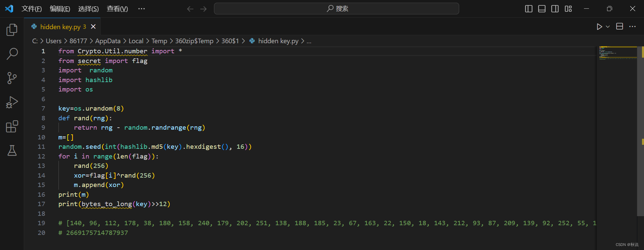Screen dimensions: 644x250
Task: Click the comment '# 2669175714787937'
Action: point(93,233)
